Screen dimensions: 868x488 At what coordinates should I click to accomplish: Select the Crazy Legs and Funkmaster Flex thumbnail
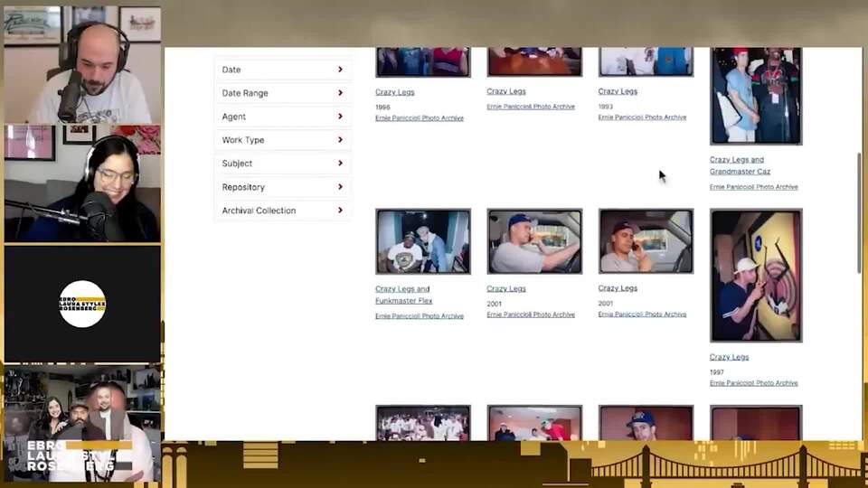(423, 241)
